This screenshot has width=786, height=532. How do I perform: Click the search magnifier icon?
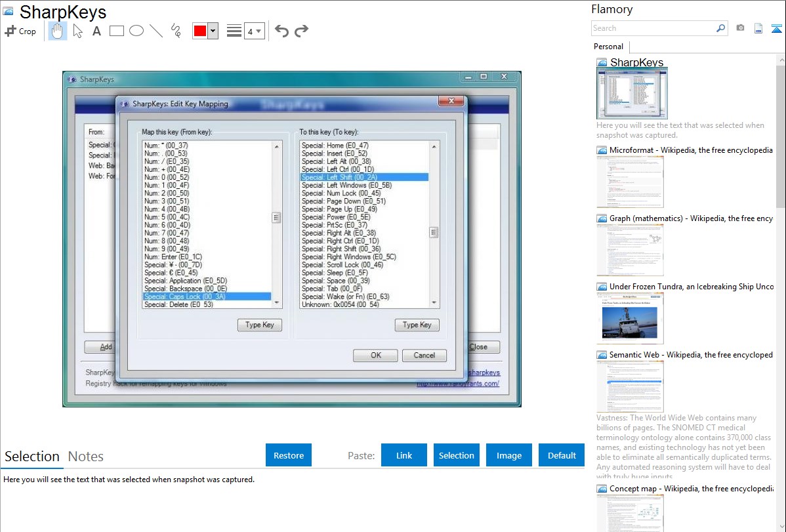[x=721, y=28]
